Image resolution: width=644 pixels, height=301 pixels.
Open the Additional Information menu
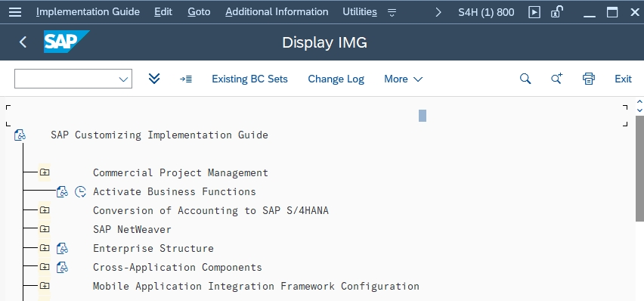click(277, 12)
